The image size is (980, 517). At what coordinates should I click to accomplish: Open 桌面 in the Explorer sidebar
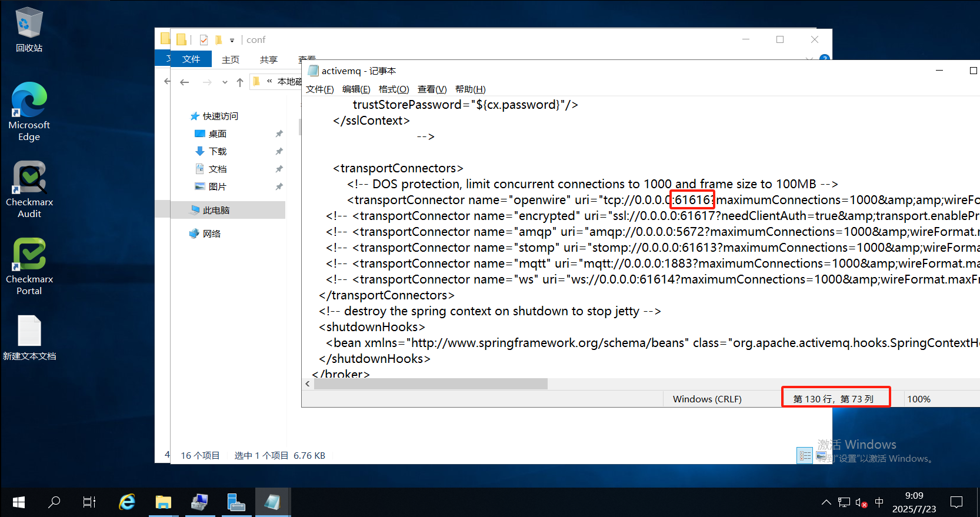pos(218,134)
